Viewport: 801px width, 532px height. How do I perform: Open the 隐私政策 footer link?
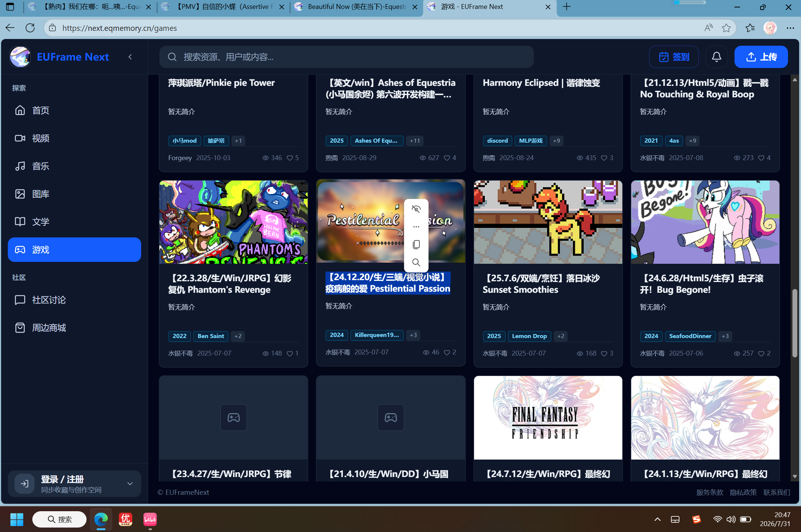(743, 492)
